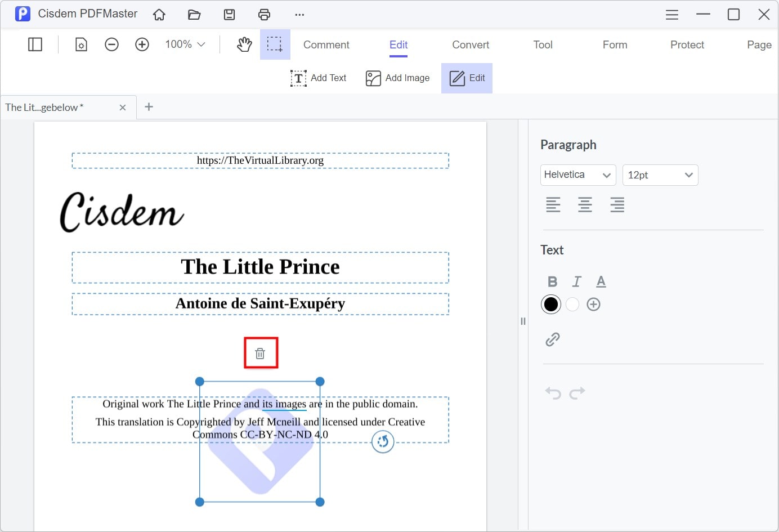Toggle italic formatting
The image size is (779, 532).
point(576,281)
